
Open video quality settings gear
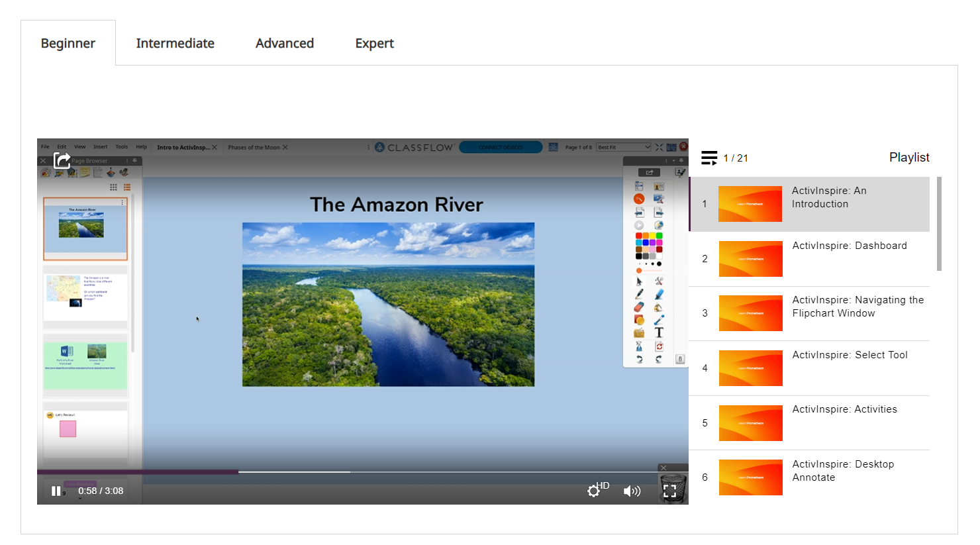pyautogui.click(x=594, y=491)
